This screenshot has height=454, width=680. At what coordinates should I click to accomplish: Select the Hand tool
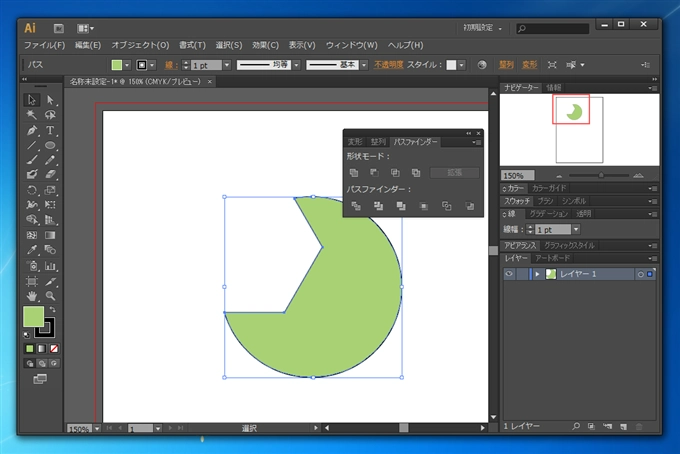pyautogui.click(x=31, y=296)
